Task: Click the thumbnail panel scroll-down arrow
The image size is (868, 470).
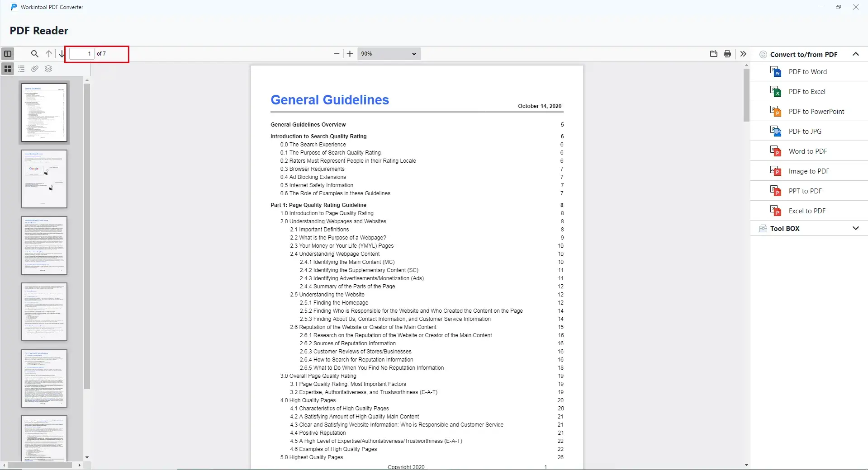Action: (87, 457)
